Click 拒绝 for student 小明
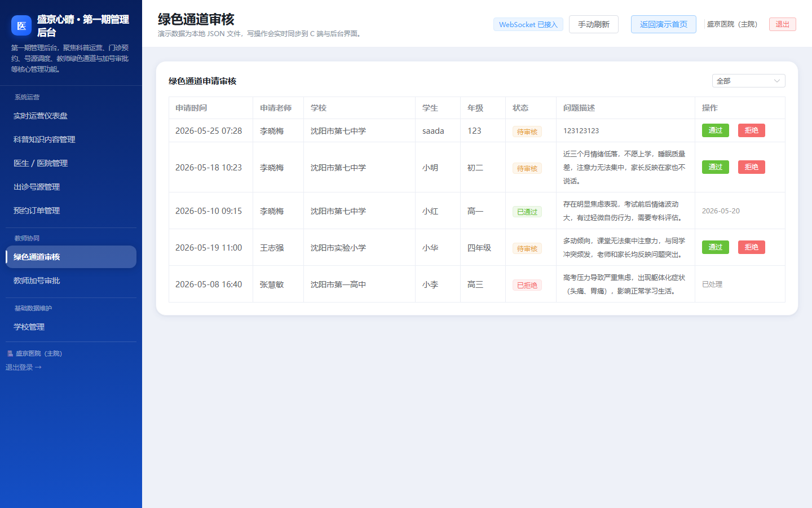 pyautogui.click(x=751, y=167)
